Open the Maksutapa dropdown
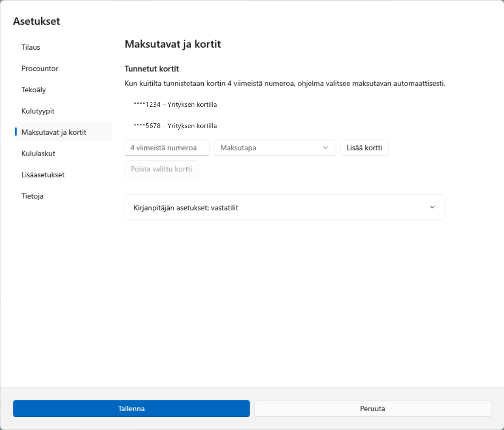Image resolution: width=504 pixels, height=430 pixels. 275,148
